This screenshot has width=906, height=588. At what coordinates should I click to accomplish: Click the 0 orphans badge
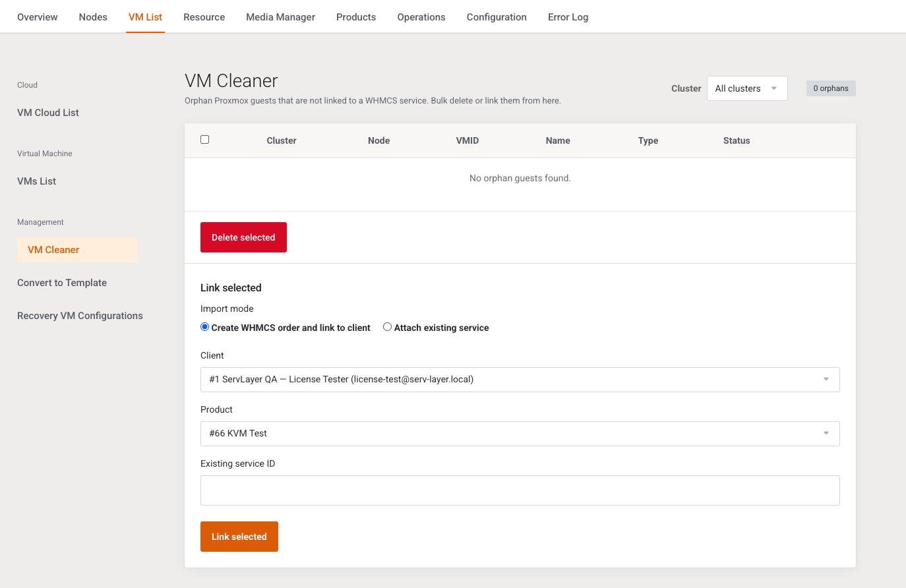click(831, 88)
